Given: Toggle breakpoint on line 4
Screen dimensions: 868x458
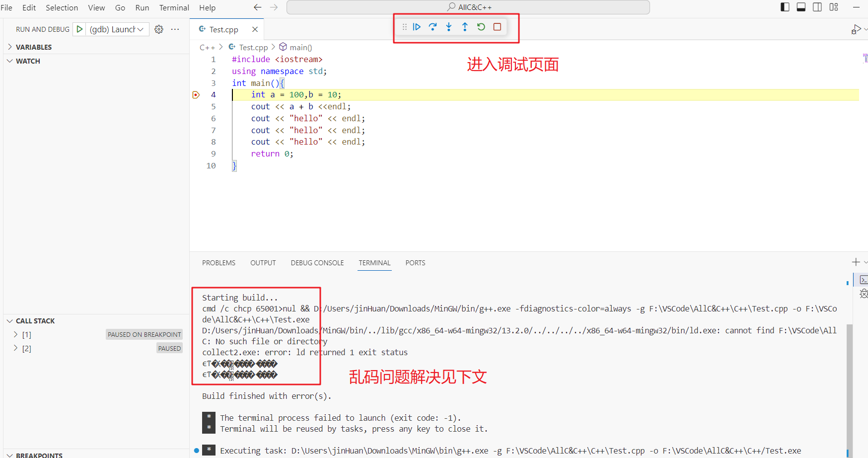Looking at the screenshot, I should [196, 95].
